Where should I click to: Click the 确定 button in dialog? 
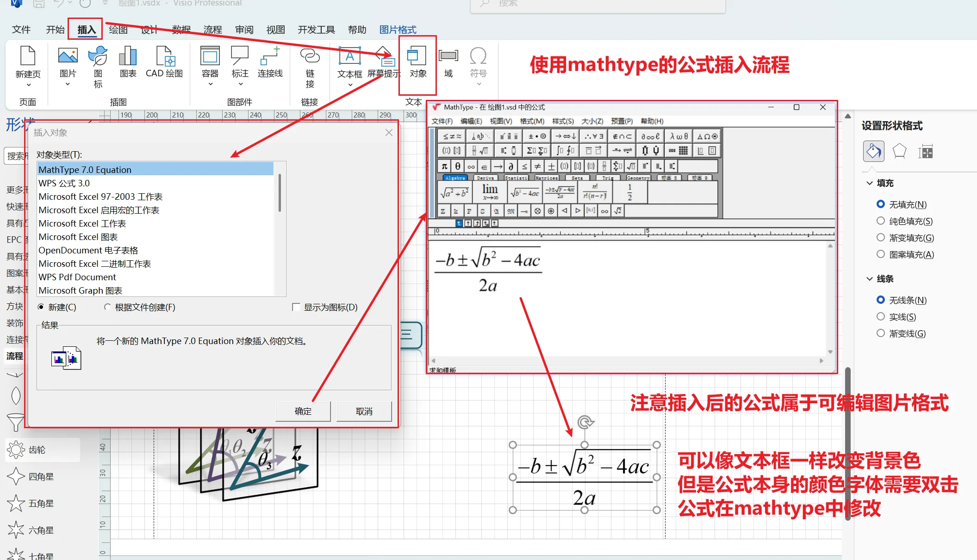(x=303, y=411)
